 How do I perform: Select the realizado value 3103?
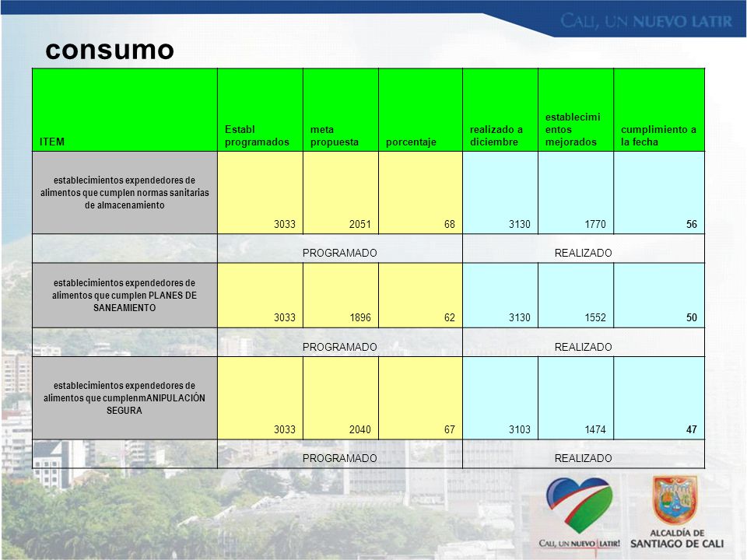coord(519,429)
